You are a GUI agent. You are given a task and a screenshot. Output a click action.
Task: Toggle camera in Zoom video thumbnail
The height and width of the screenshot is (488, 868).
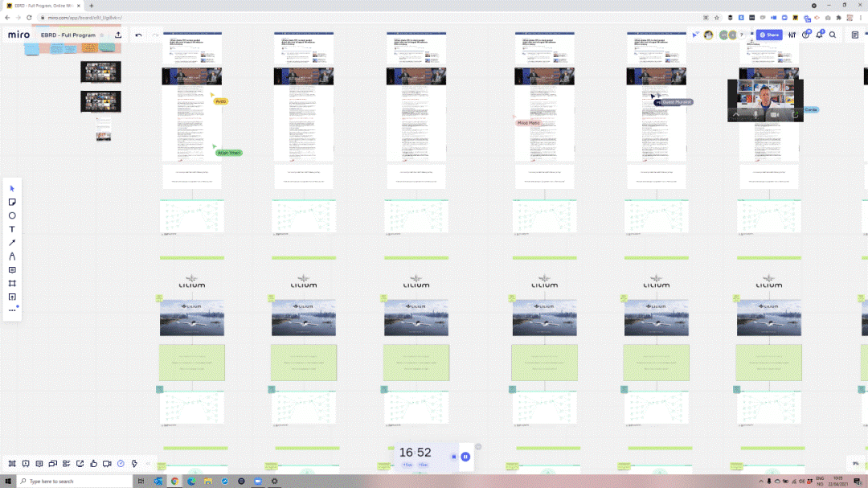pos(776,115)
